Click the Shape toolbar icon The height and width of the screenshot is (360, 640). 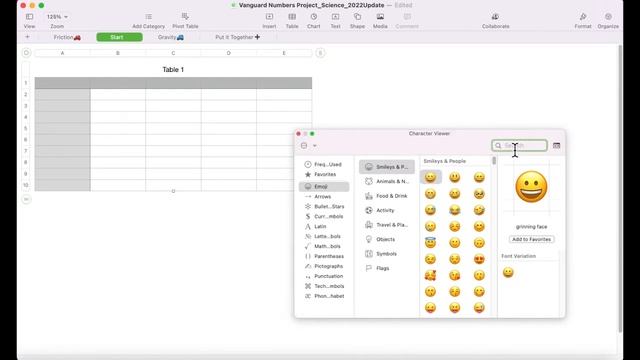[x=357, y=17]
